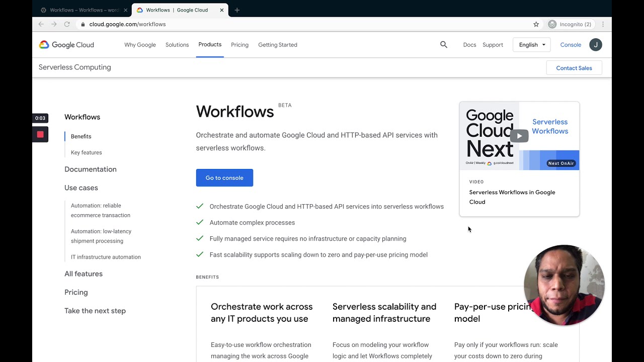The height and width of the screenshot is (362, 644).
Task: Click the Go to console button
Action: click(224, 177)
